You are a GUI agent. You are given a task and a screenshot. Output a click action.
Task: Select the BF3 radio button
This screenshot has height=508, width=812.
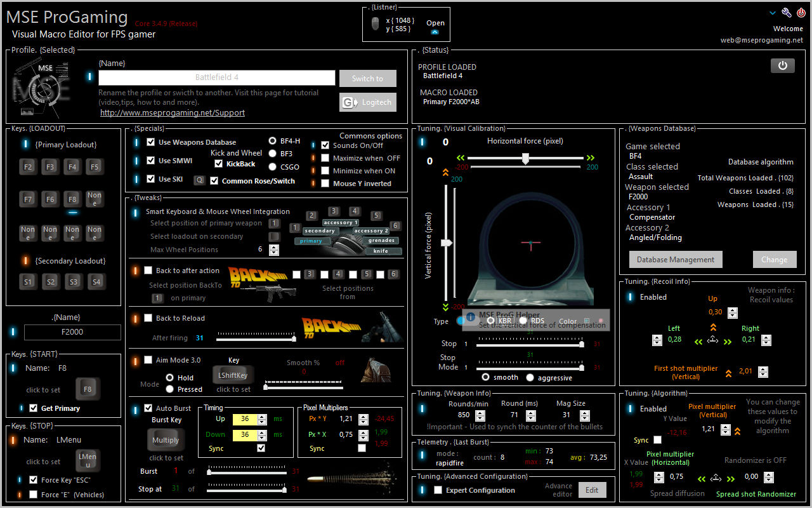[273, 154]
